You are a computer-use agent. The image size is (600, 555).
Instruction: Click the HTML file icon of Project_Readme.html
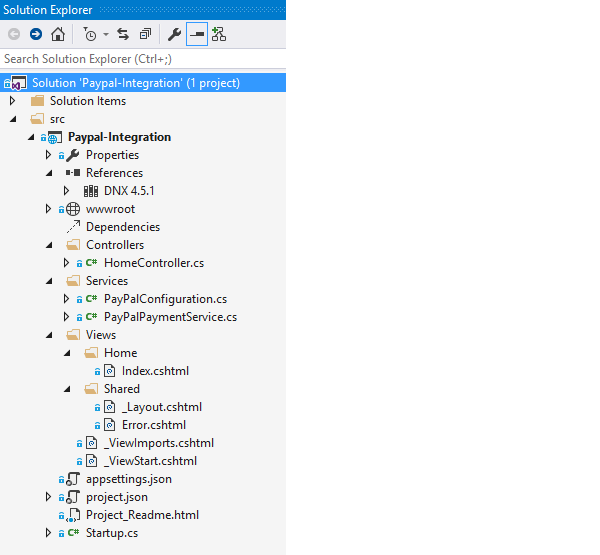73,515
